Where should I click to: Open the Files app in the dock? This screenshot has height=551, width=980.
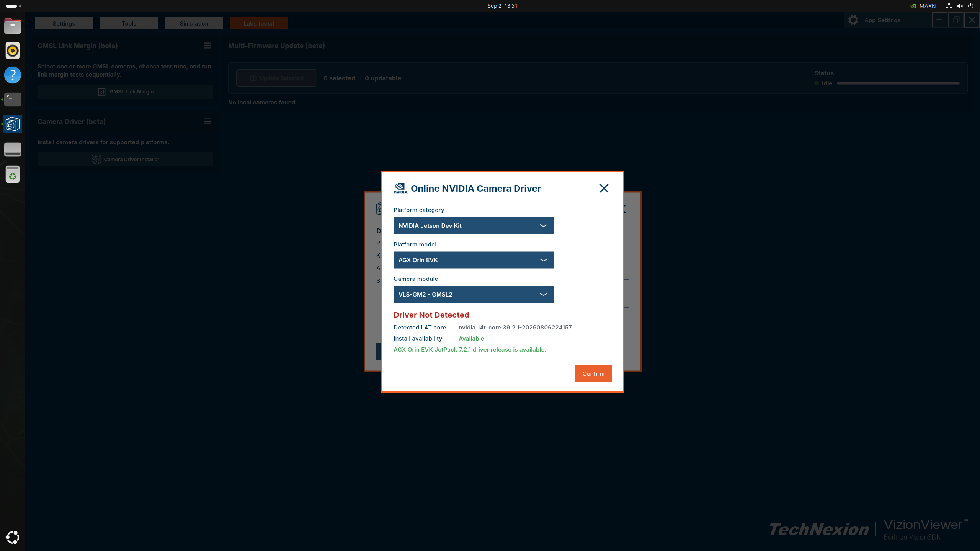[x=13, y=26]
